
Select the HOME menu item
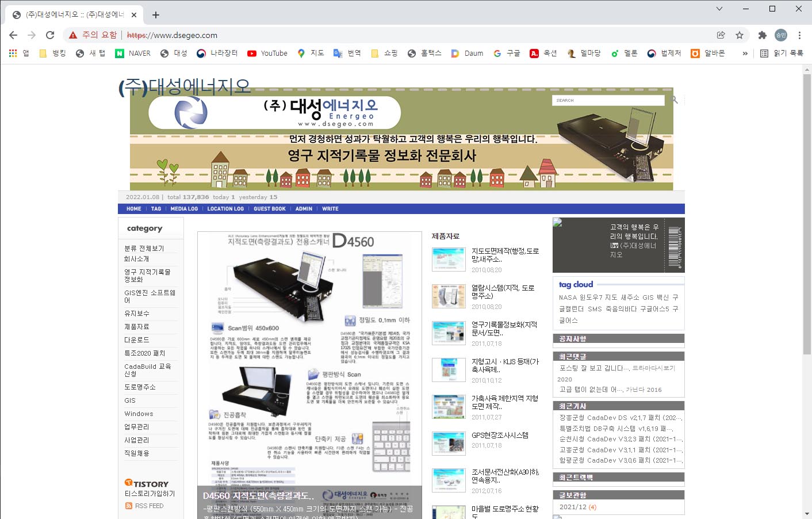[133, 209]
